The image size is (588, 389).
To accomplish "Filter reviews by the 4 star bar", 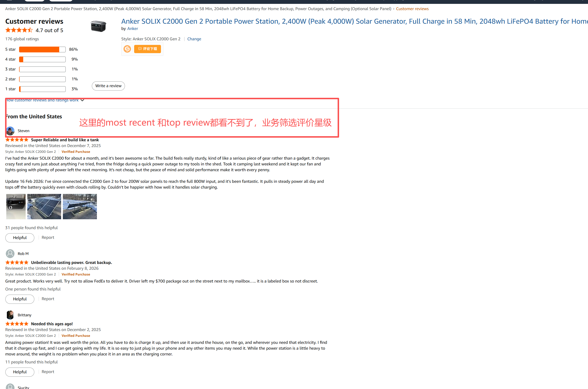I will [x=42, y=59].
